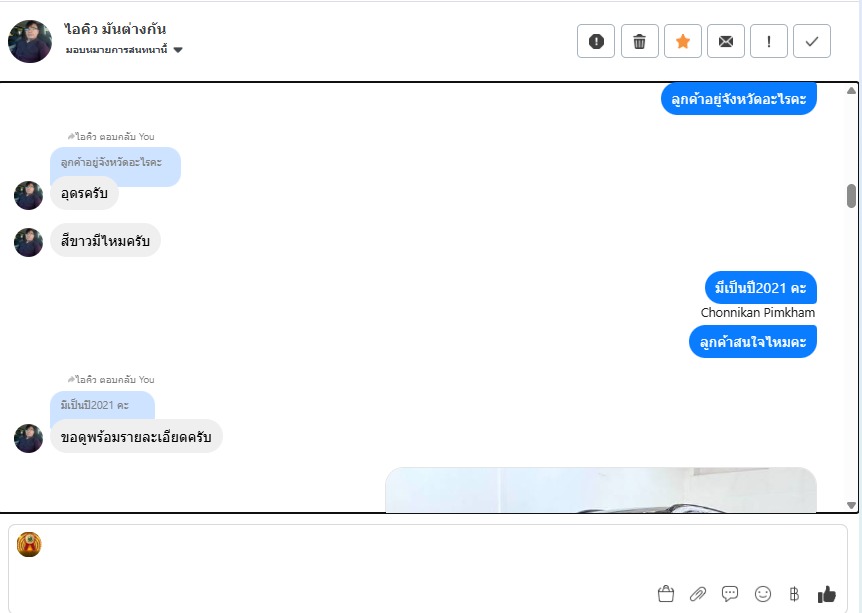
Task: Open saved replies speech bubble icon
Action: (730, 594)
